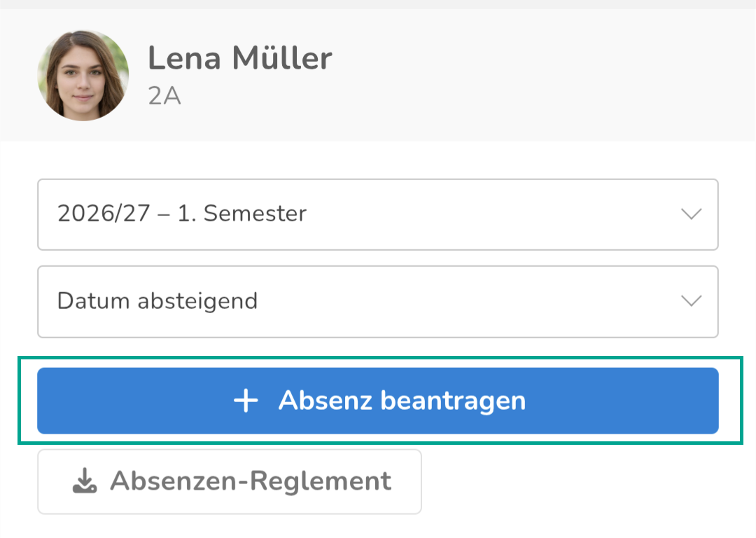Click the 'Absenz beantragen' label text
The image size is (756, 538).
pyautogui.click(x=402, y=401)
